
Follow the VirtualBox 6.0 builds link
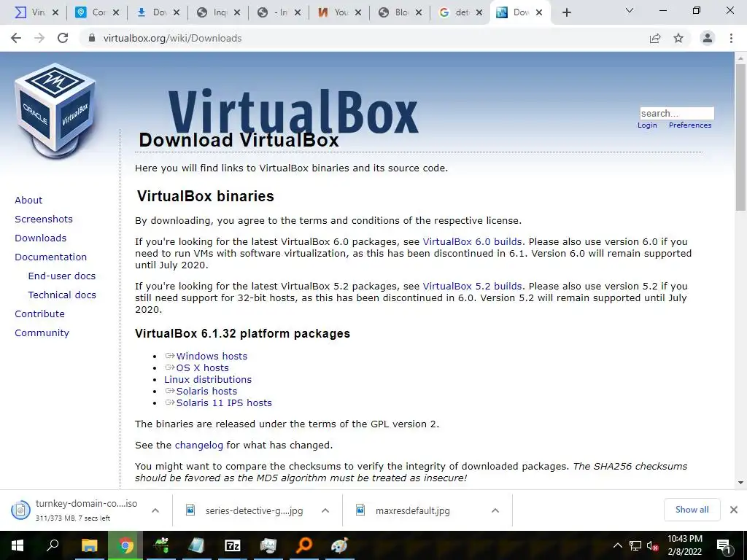472,241
